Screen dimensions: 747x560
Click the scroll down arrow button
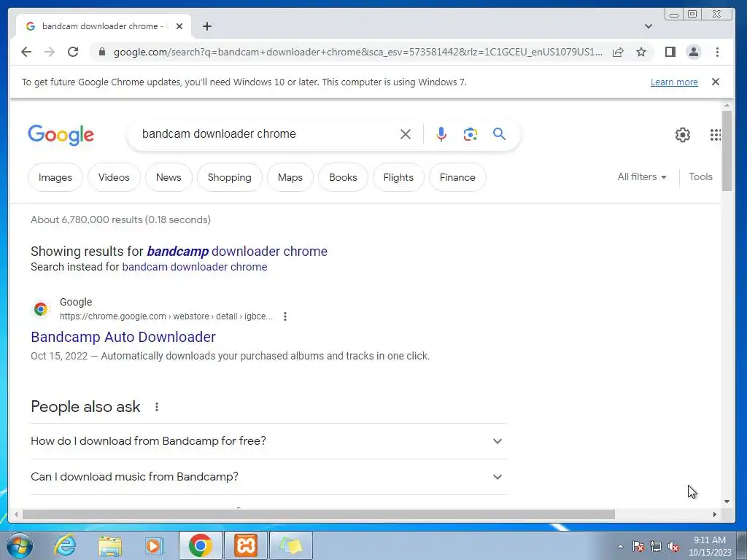[727, 502]
